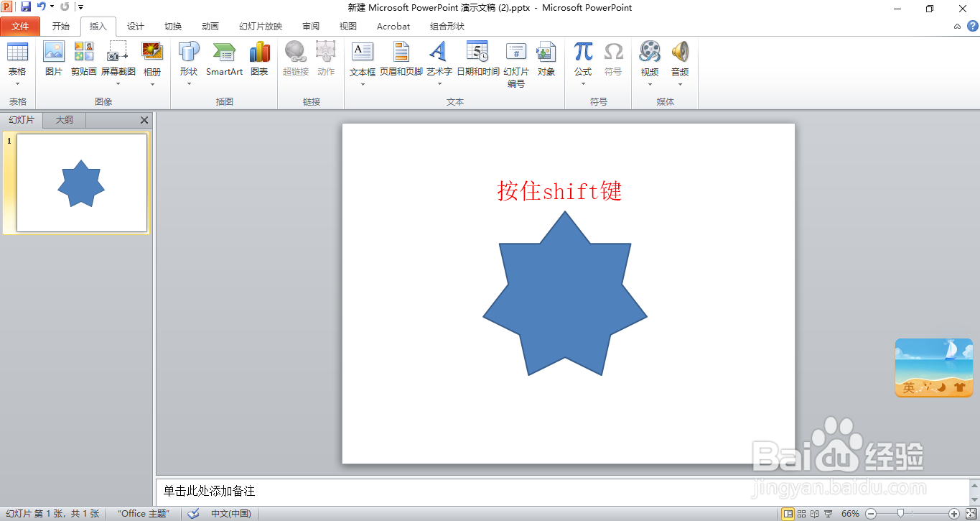Viewport: 980px width, 521px height.
Task: Open the 文件 (File) menu
Action: pos(20,26)
